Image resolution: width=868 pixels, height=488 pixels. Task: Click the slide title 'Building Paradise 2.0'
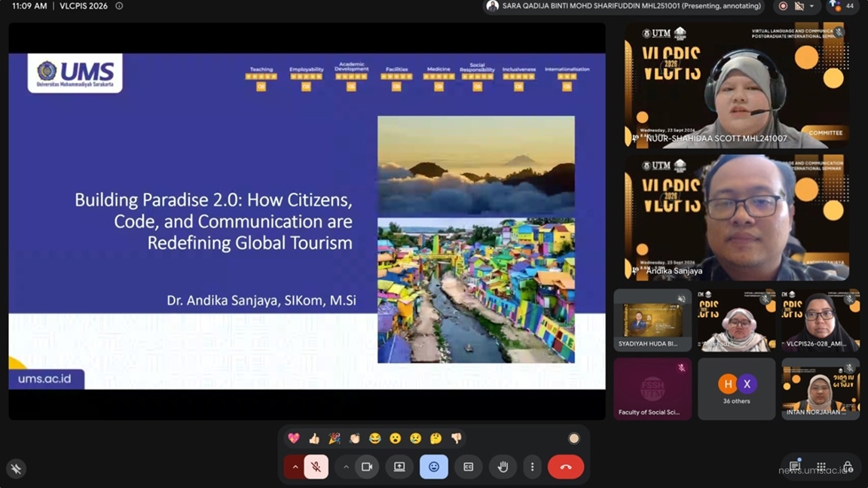[214, 221]
